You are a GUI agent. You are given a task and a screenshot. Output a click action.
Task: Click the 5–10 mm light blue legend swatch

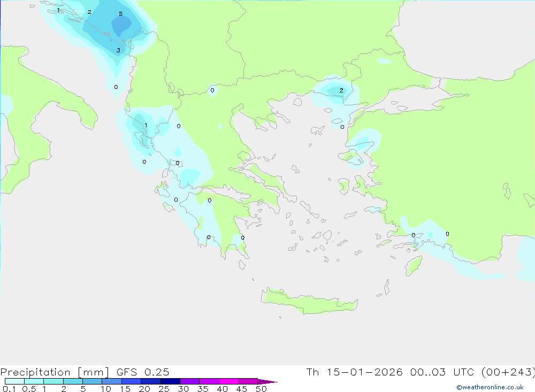(93, 381)
